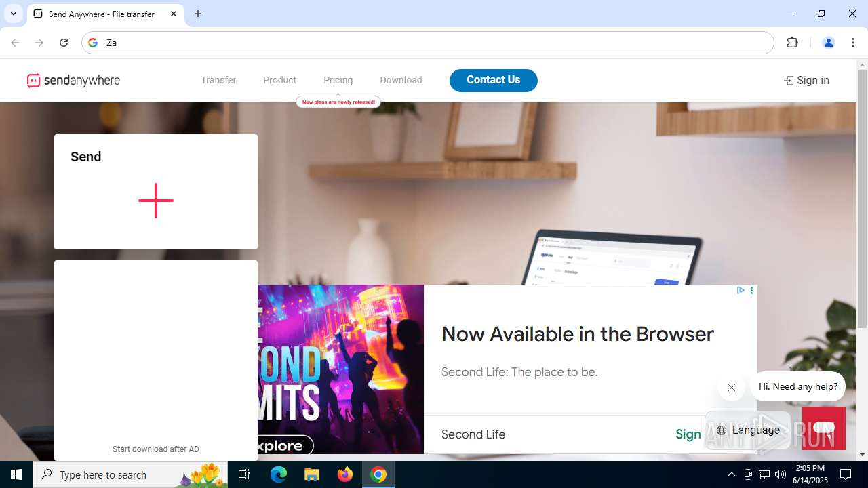
Task: Click the Sign link in the ad
Action: pyautogui.click(x=688, y=434)
